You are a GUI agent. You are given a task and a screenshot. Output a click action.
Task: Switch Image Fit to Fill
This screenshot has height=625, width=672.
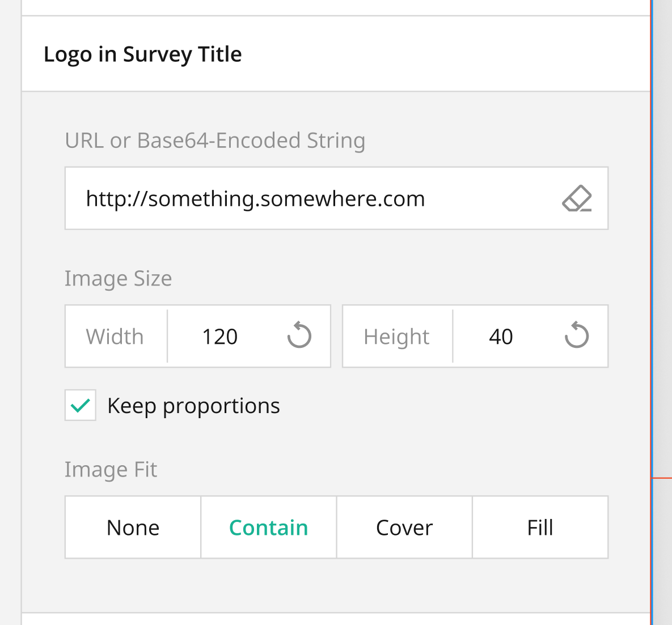click(x=540, y=528)
